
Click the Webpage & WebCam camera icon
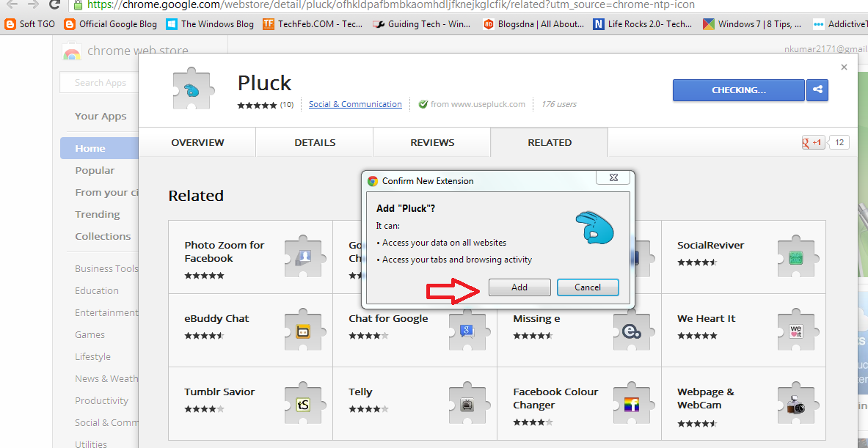click(x=797, y=403)
